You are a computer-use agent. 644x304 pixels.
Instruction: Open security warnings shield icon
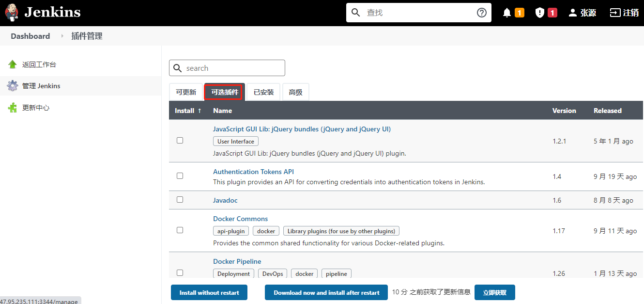coord(540,13)
